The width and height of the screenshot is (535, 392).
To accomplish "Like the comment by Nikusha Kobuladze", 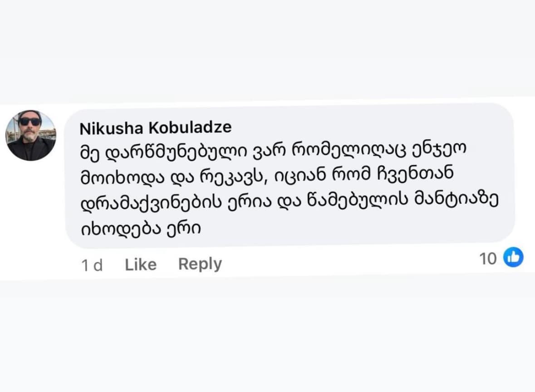I will tap(141, 264).
